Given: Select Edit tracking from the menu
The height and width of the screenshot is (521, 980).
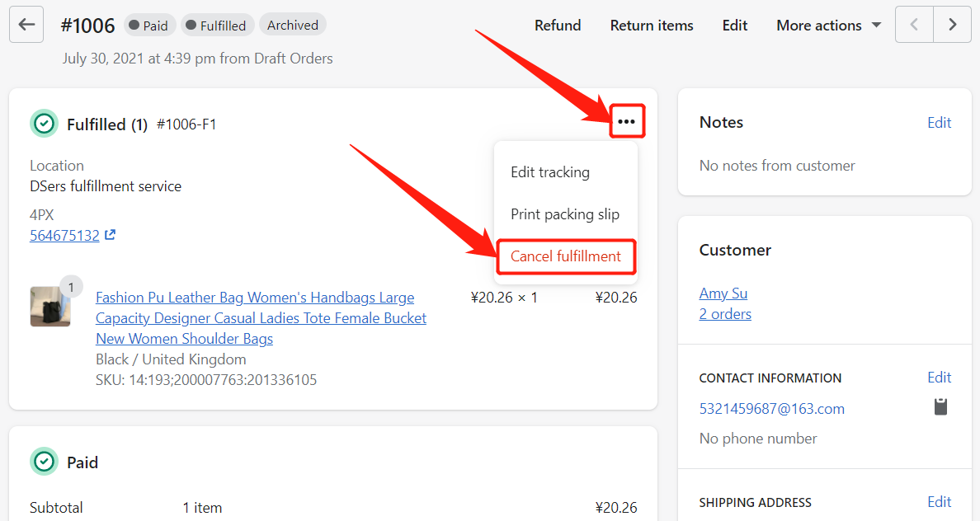Looking at the screenshot, I should point(550,171).
